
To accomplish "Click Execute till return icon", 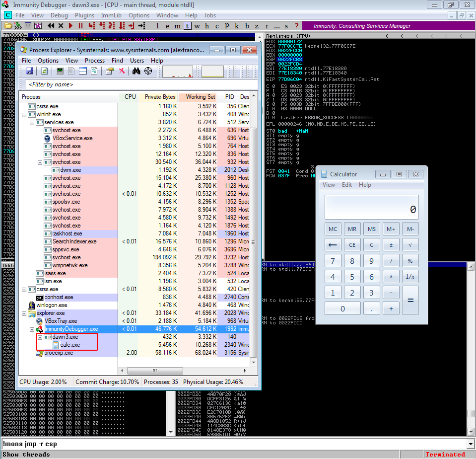I will [132, 26].
